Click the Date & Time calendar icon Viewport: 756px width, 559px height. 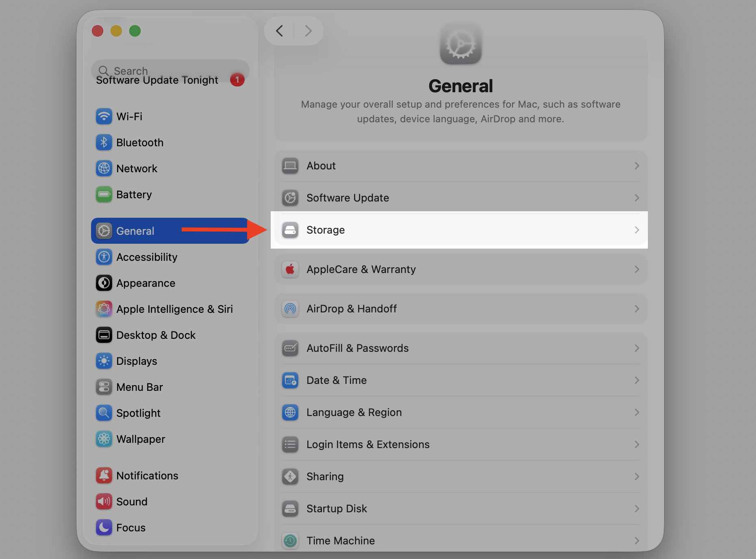pos(290,380)
